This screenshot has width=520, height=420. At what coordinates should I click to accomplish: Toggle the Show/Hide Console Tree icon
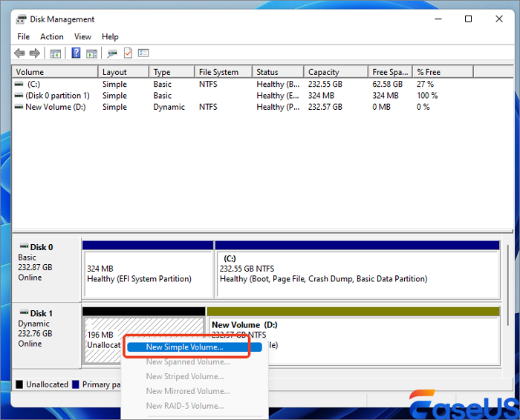coord(56,53)
